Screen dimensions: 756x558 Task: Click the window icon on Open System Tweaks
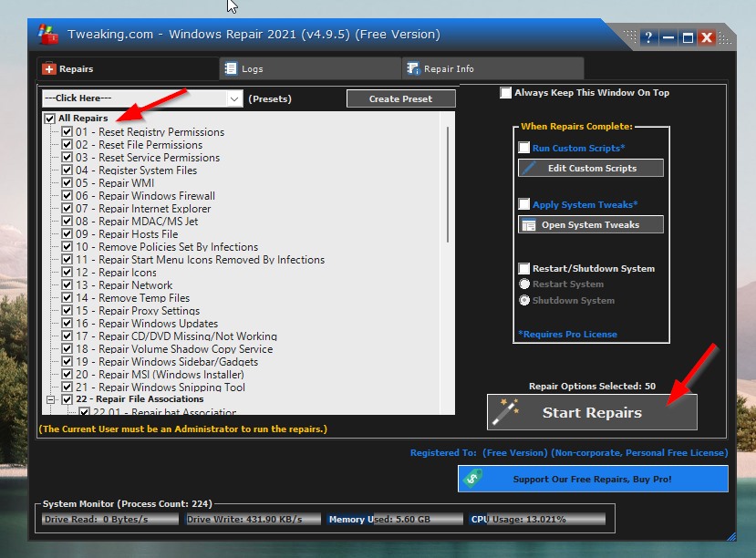[529, 225]
